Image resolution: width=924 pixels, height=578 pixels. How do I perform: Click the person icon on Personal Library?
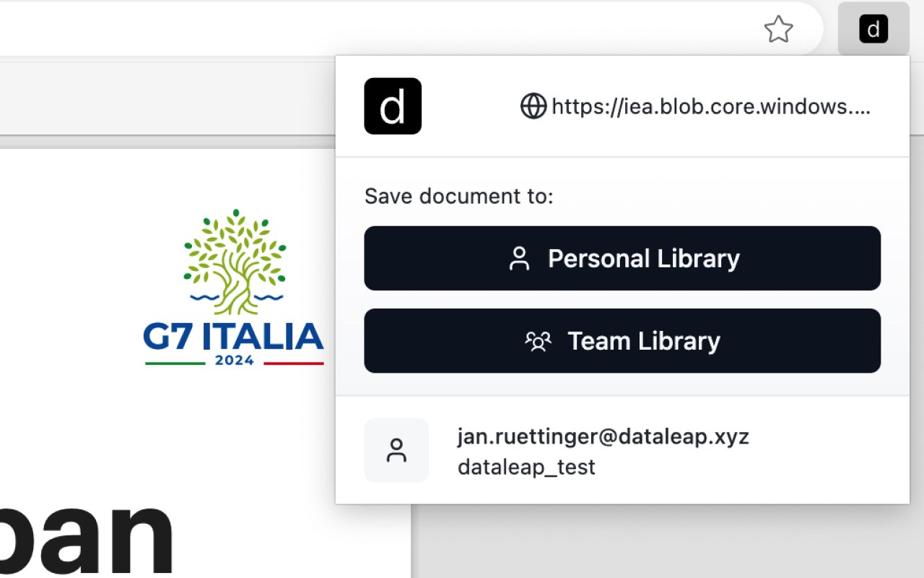pos(519,259)
